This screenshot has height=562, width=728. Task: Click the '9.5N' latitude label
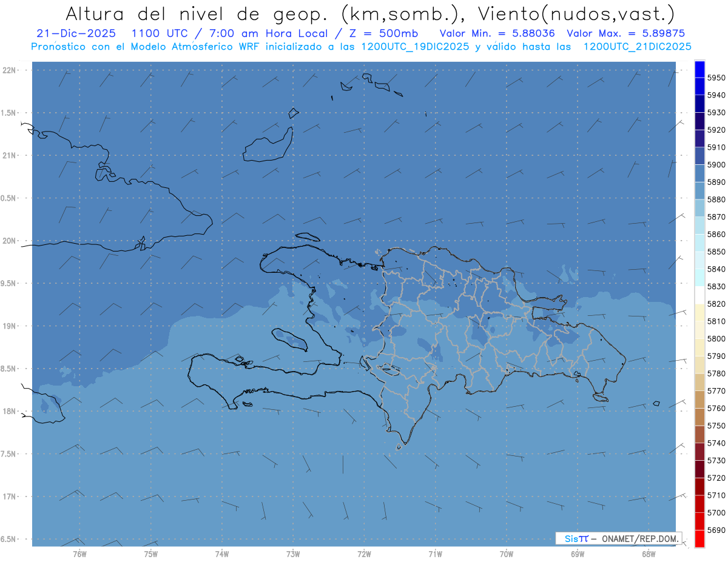[9, 284]
